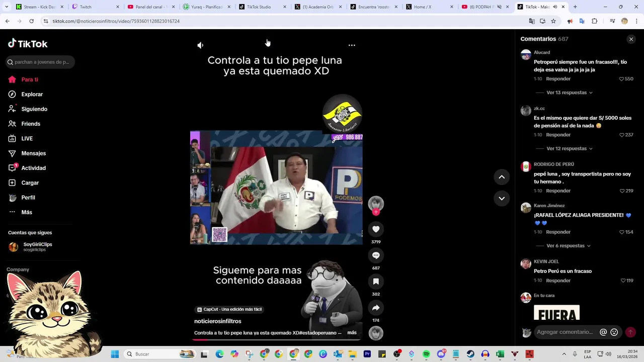Like the video with the heart icon
644x362 pixels.
coord(376,229)
